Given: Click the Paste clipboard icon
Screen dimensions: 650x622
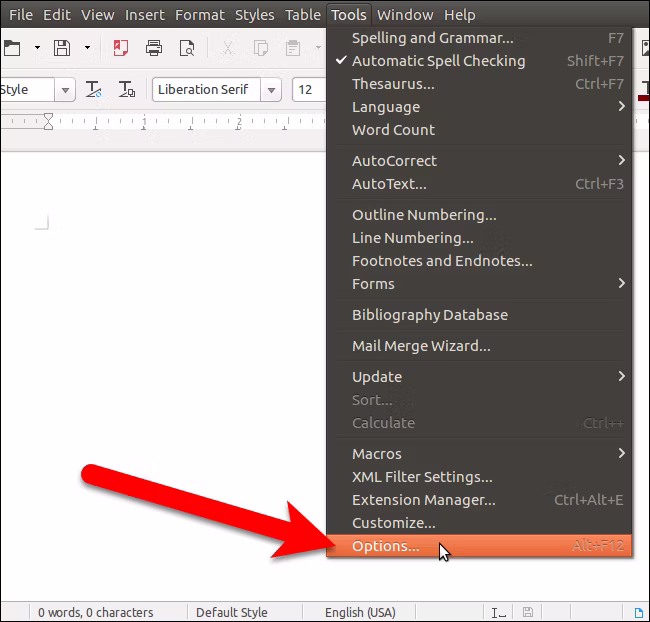Looking at the screenshot, I should 293,48.
